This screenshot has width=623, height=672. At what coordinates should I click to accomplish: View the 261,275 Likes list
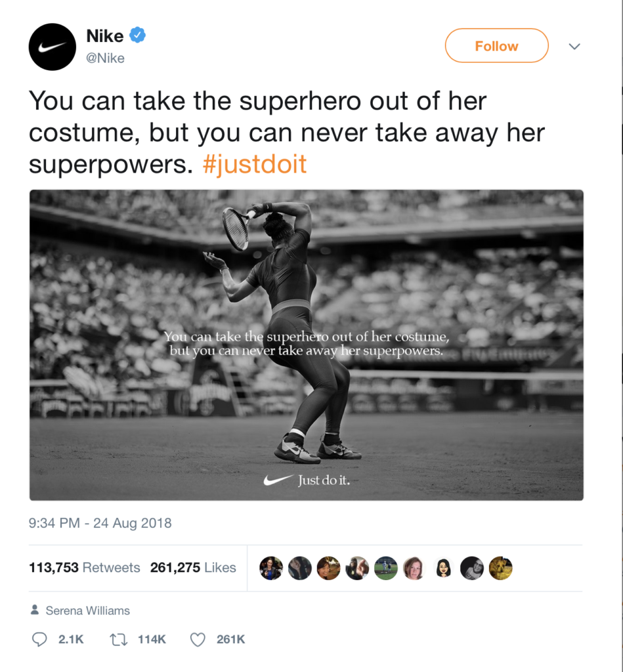[x=193, y=568]
